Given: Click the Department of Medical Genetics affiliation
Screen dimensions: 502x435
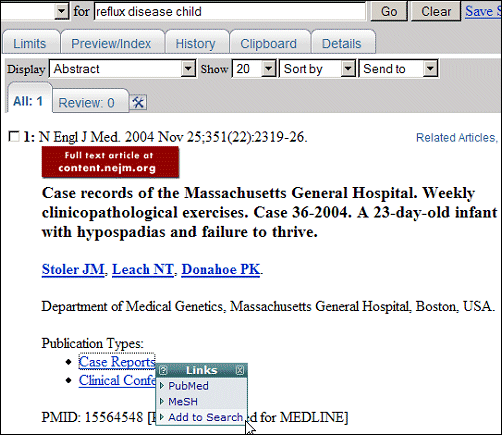Looking at the screenshot, I should tap(268, 306).
